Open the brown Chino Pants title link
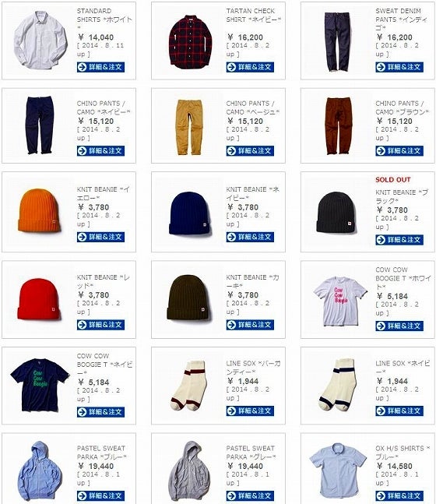The width and height of the screenshot is (436, 504). click(x=402, y=107)
